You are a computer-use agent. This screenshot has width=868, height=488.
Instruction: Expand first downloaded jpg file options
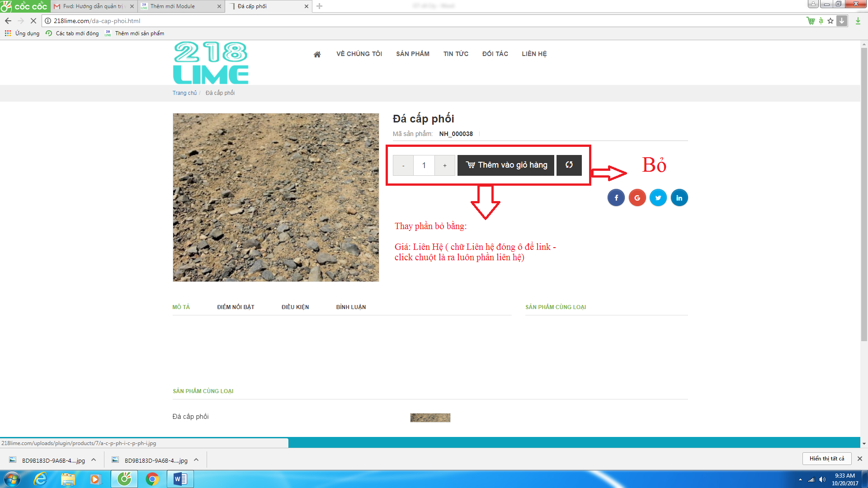[x=94, y=460]
